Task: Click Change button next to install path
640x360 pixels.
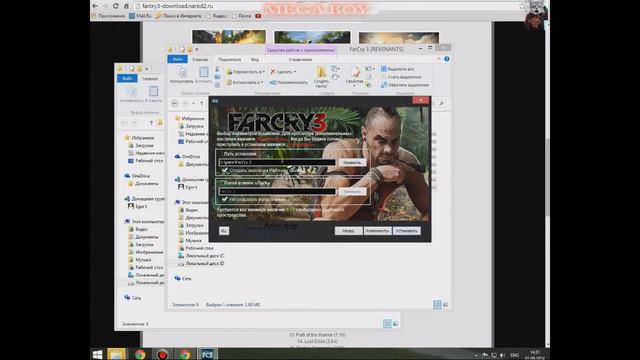Action: [352, 162]
